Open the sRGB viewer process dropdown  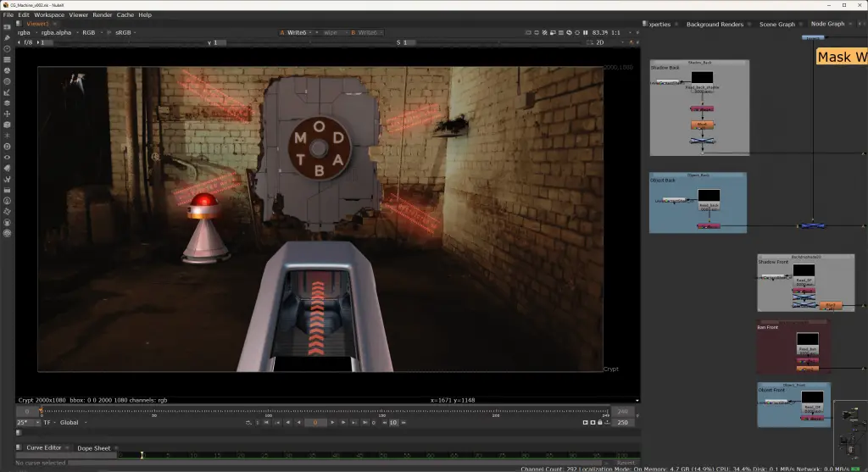click(125, 33)
